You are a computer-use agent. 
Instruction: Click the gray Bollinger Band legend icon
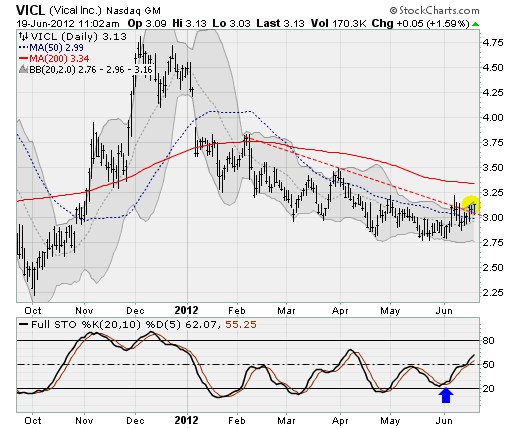coord(24,69)
